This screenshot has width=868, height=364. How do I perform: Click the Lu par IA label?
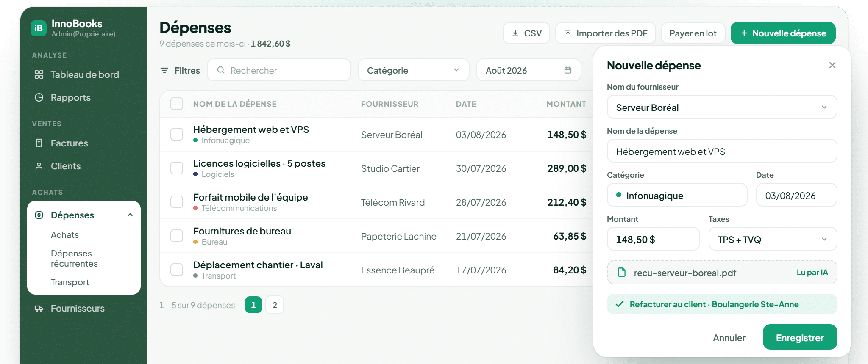[x=812, y=272]
